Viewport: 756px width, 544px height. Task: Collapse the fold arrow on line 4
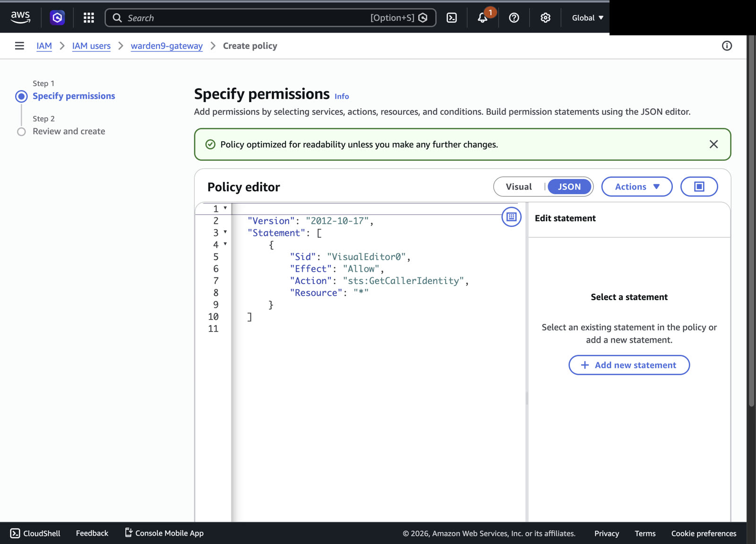tap(225, 244)
